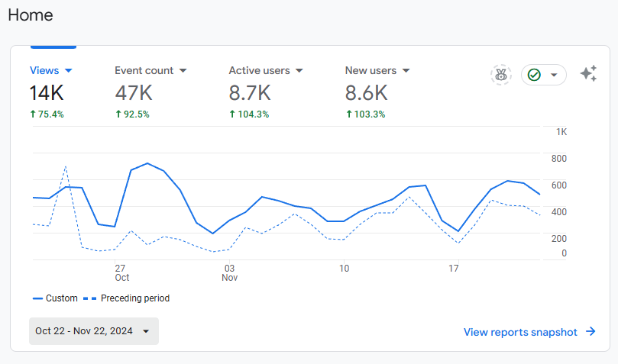This screenshot has height=364, width=618.
Task: Click the 10 date axis label
Action: point(344,269)
